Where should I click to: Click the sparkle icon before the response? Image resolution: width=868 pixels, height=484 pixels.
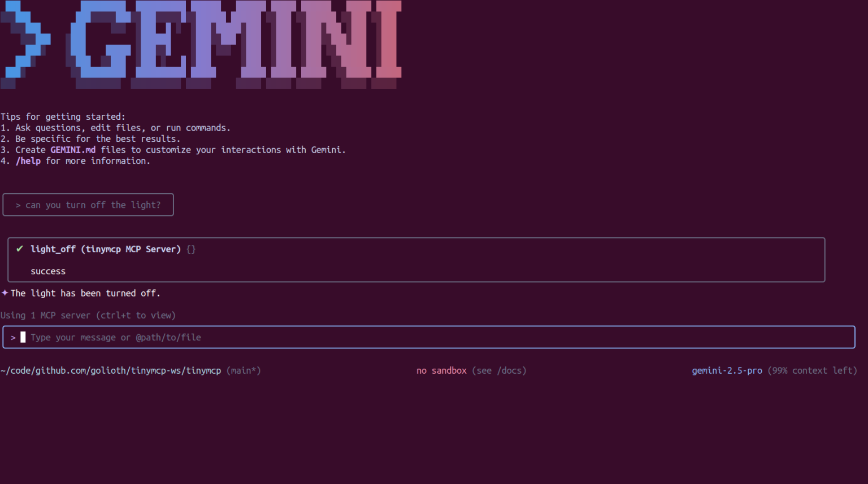5,293
